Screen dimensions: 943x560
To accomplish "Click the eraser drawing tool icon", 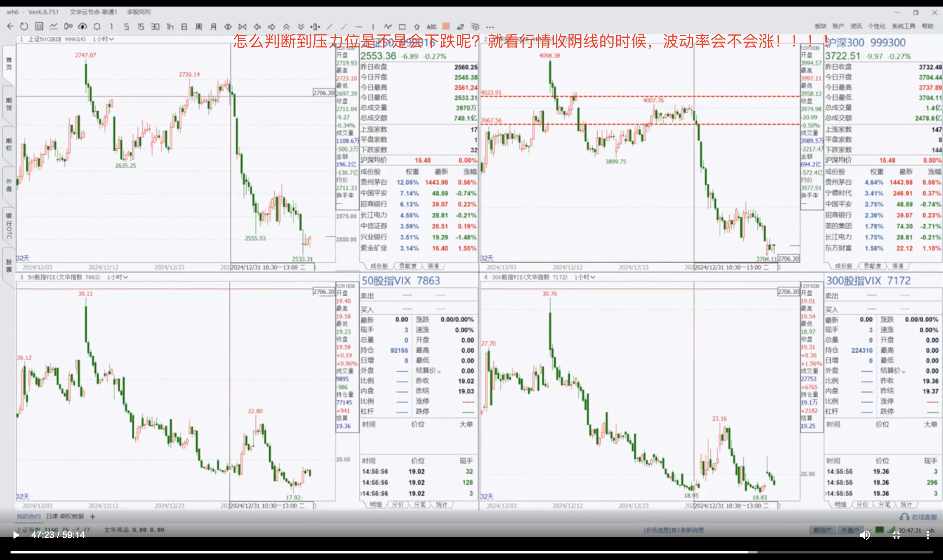I will 460,27.
